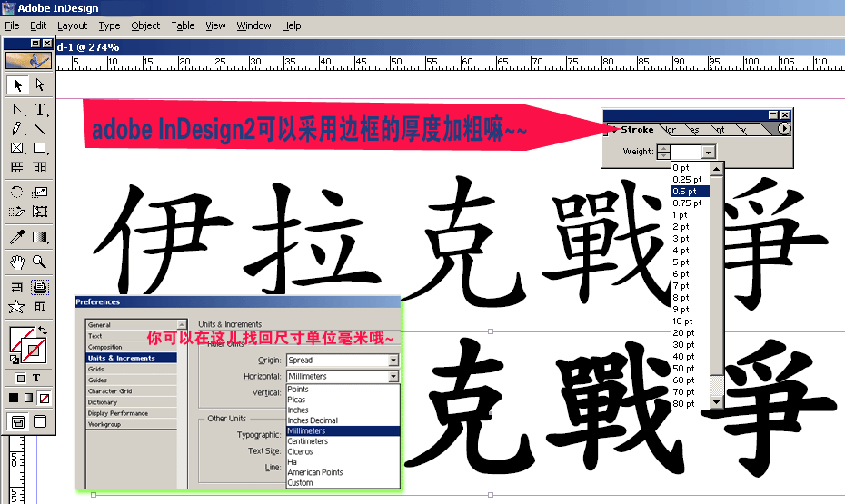Select Character Grid in Preferences list

pos(132,390)
